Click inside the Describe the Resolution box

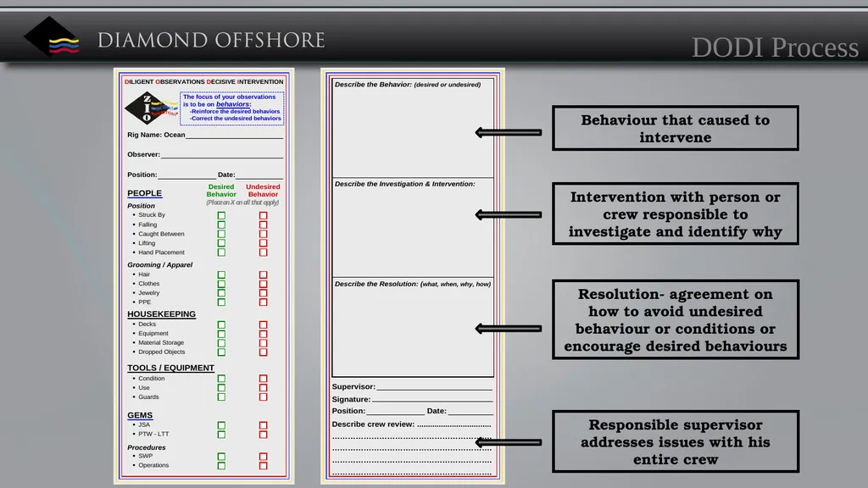tap(413, 327)
